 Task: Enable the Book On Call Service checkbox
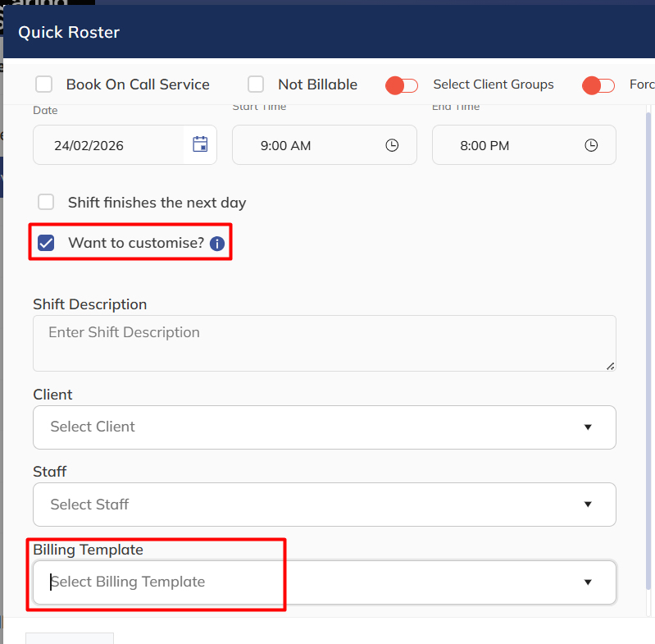pyautogui.click(x=44, y=84)
